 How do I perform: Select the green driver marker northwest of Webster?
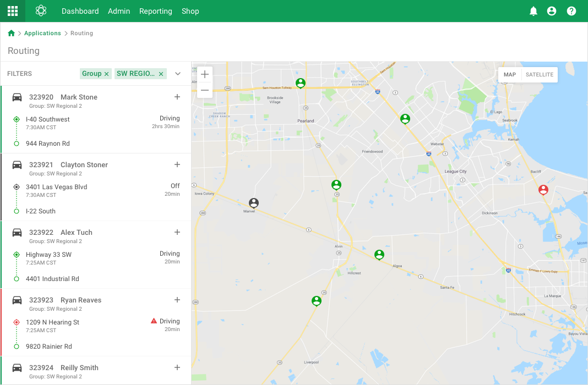[x=405, y=119]
